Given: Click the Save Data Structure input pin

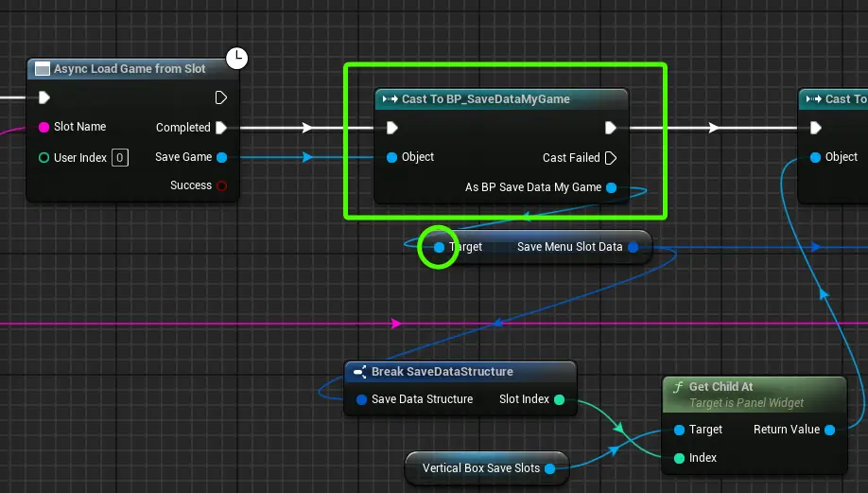Looking at the screenshot, I should [361, 399].
